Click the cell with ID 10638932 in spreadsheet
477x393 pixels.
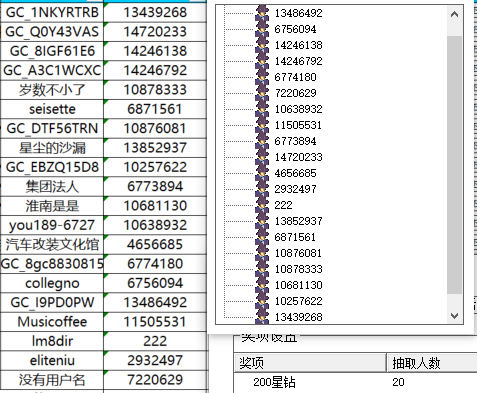tap(155, 225)
